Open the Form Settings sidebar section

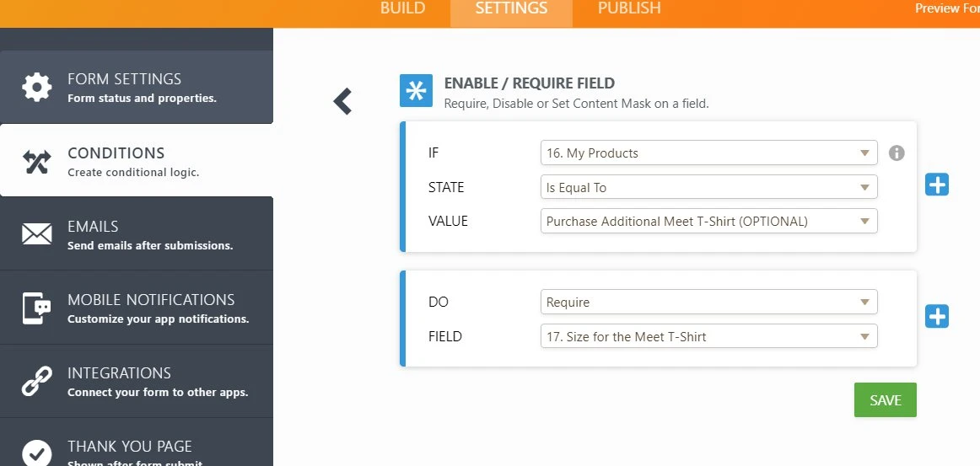click(x=137, y=87)
